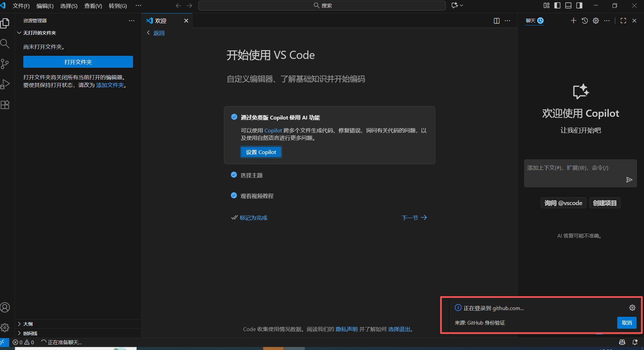Maximize the chat panel
This screenshot has width=644, height=350.
pos(623,21)
